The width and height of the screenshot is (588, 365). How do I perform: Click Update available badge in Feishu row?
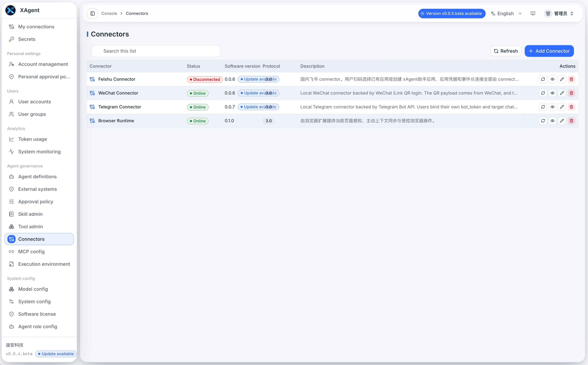tap(258, 79)
